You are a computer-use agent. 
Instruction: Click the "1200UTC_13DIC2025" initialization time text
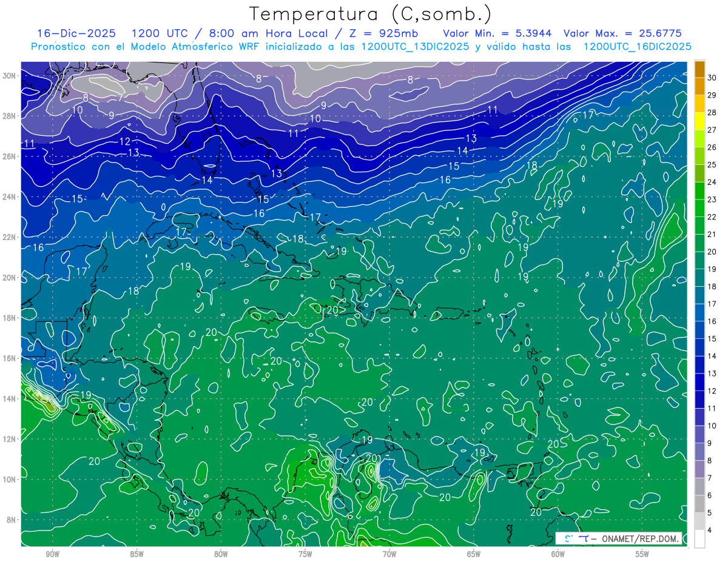tap(415, 46)
